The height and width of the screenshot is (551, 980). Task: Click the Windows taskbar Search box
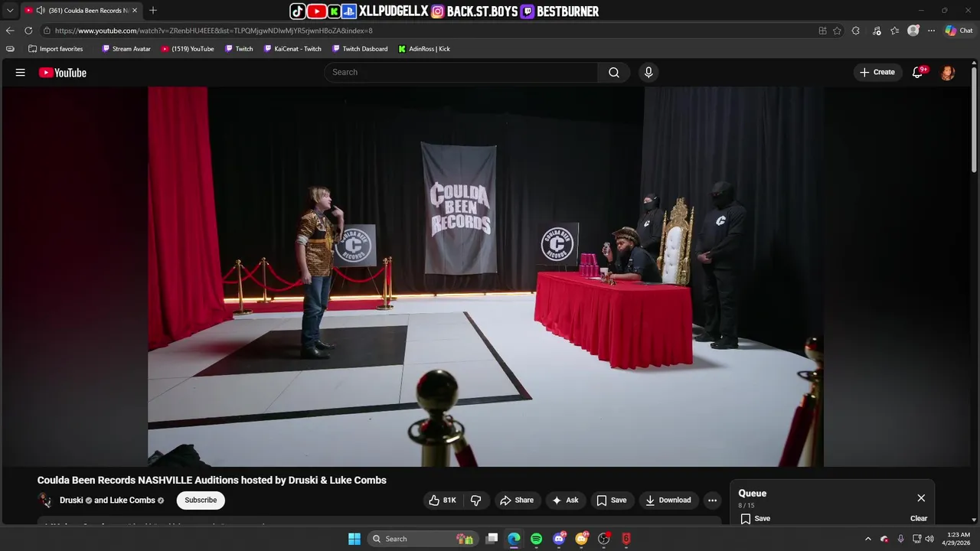[422, 539]
